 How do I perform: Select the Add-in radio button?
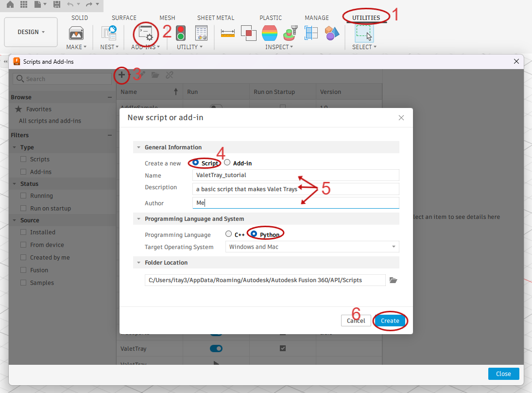(x=227, y=163)
